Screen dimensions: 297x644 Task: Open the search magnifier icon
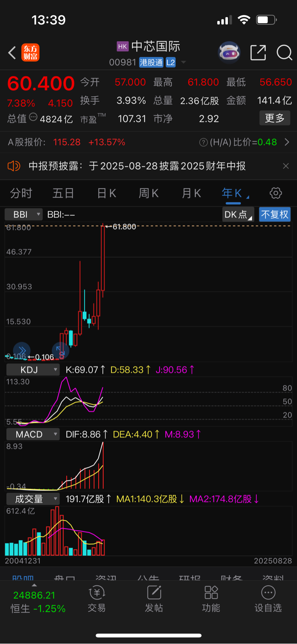tap(284, 53)
